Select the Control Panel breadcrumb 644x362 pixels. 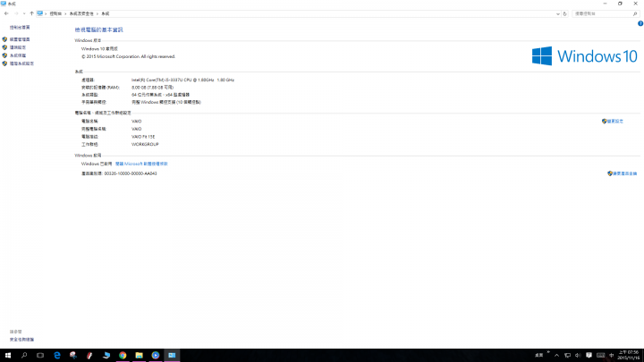(55, 13)
